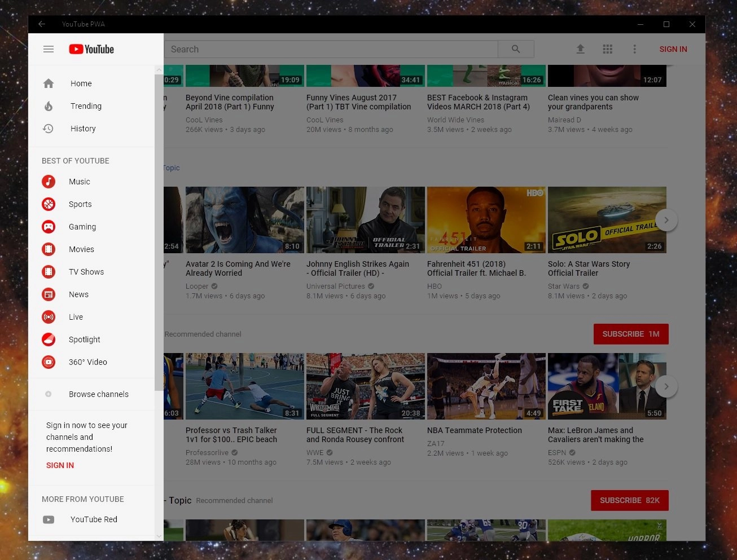Open the Universal Pictures channel link
The height and width of the screenshot is (560, 737).
coord(336,286)
